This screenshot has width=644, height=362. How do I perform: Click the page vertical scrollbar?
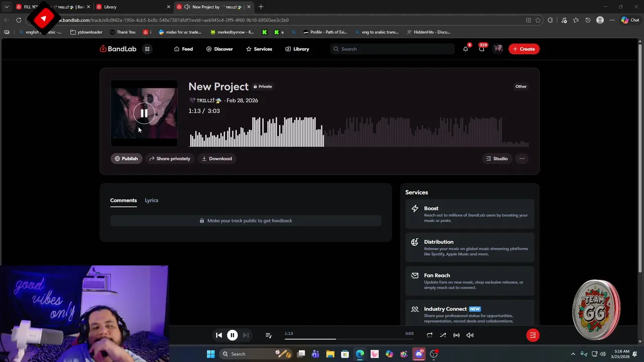click(x=640, y=158)
